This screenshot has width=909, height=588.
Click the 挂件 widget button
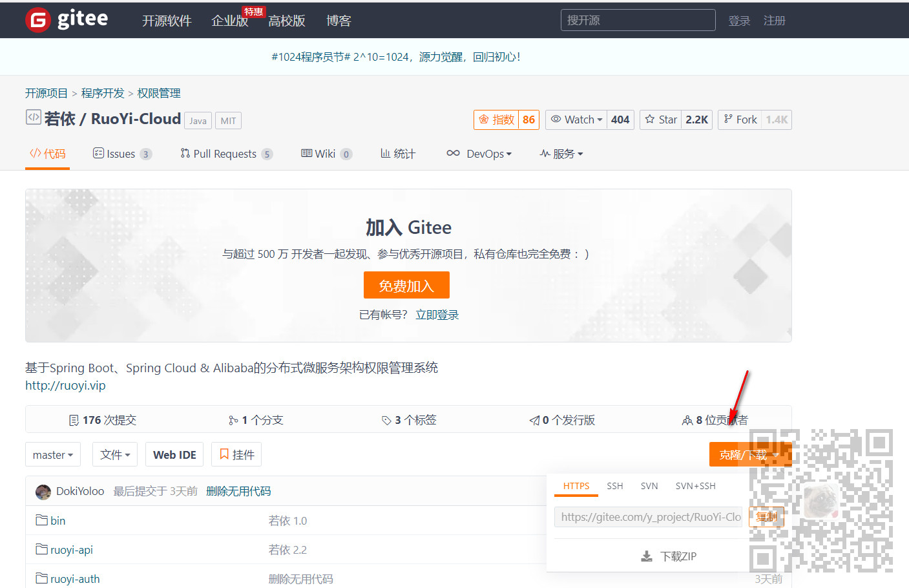[x=236, y=454]
